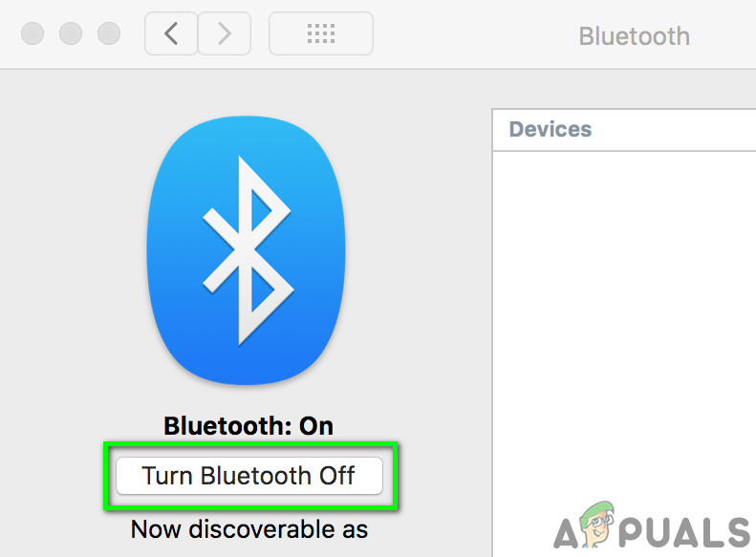
Task: Click the Appuals mascot face icon
Action: click(597, 525)
